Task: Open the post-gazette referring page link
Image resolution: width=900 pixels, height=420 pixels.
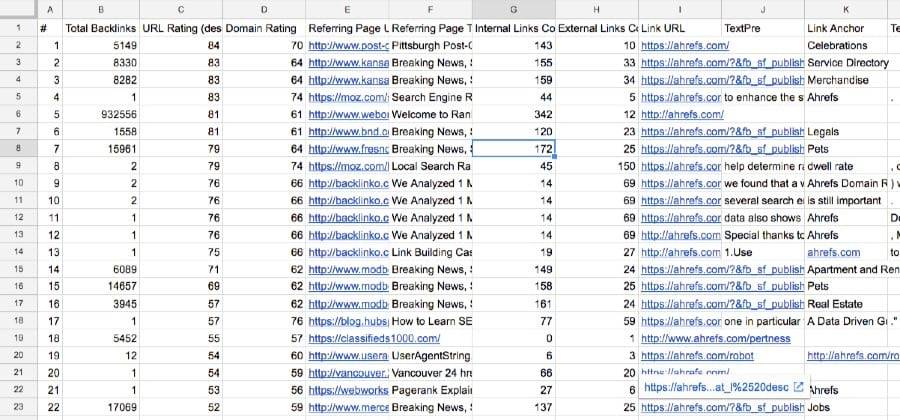Action: 348,45
